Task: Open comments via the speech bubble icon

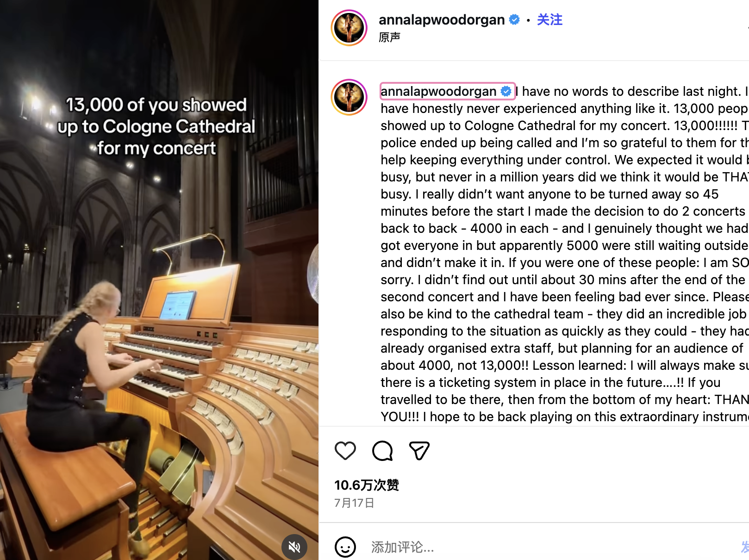Action: click(x=382, y=451)
